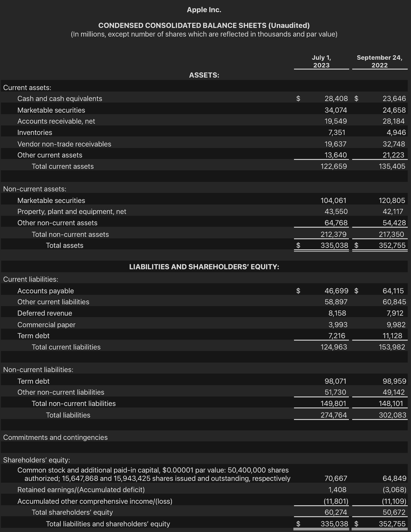
Task: Click the Commercial paper label
Action: [x=46, y=325]
